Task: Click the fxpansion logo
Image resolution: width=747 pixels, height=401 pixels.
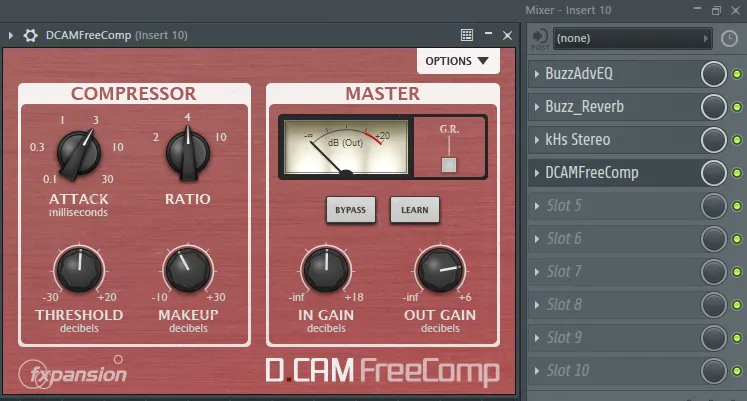Action: [x=73, y=373]
